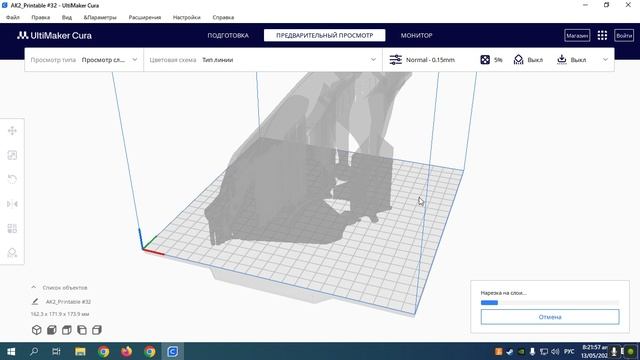Viewport: 640px width, 360px height.
Task: Select AK2_Printable #32 in object list
Action: tap(68, 302)
